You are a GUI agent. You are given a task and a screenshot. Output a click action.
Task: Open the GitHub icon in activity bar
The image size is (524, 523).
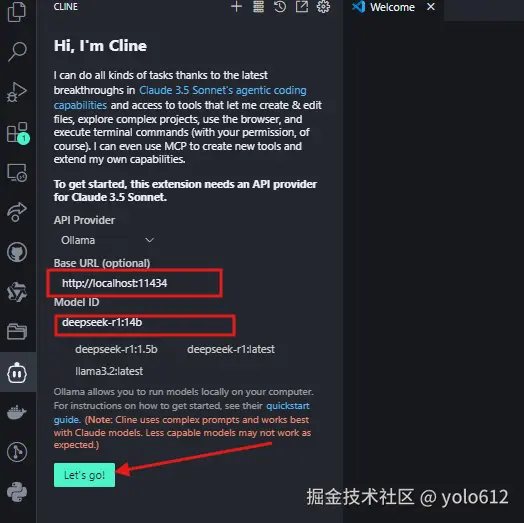pos(17,252)
